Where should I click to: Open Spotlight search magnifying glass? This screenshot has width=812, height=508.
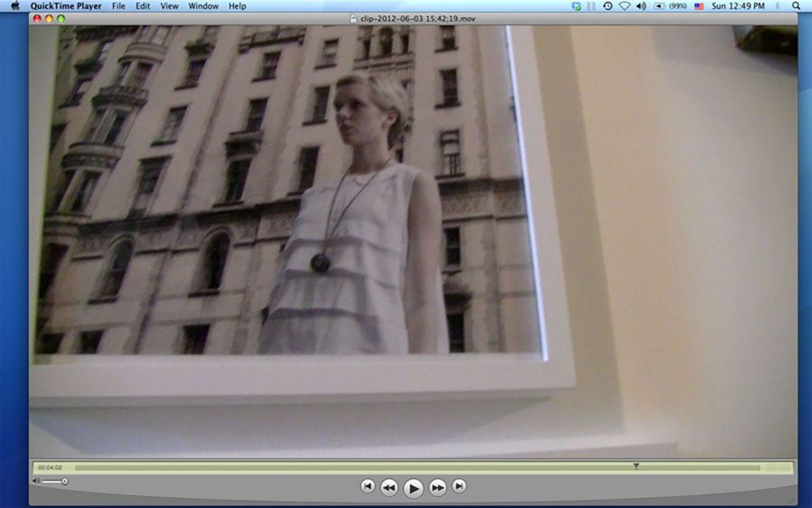pyautogui.click(x=796, y=6)
